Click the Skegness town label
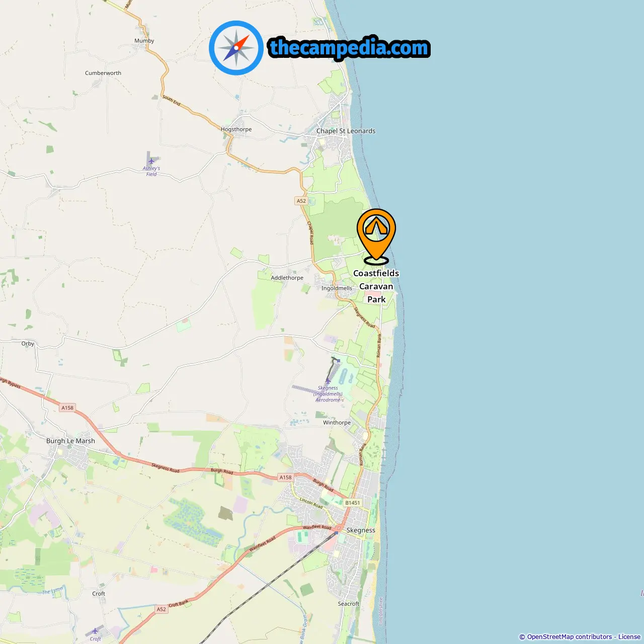The height and width of the screenshot is (644, 644). pos(361,530)
